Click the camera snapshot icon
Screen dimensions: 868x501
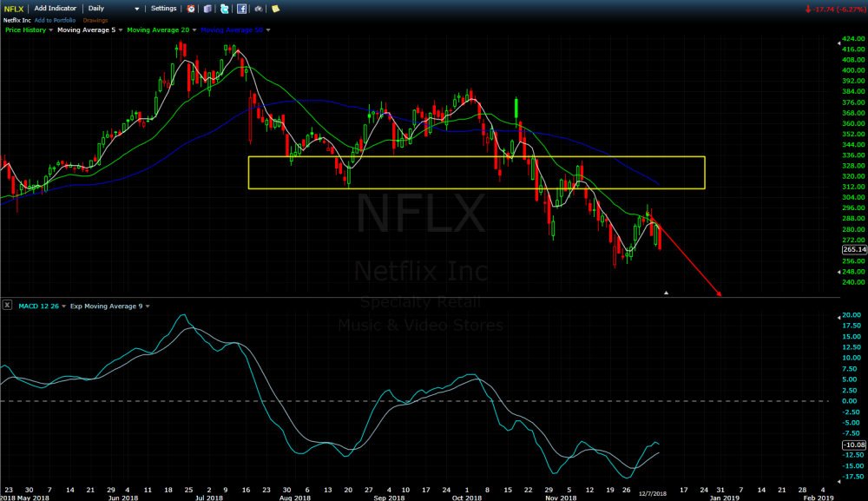(x=258, y=9)
